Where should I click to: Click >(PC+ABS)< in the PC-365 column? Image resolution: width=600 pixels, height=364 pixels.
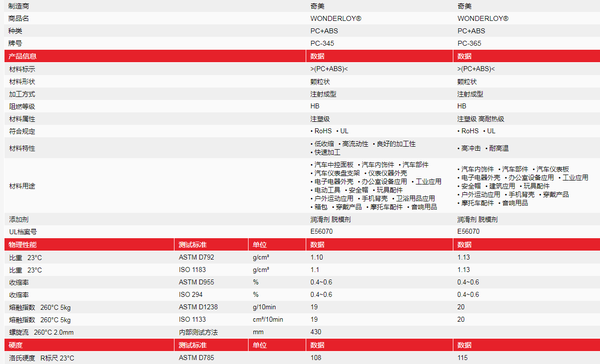point(476,69)
